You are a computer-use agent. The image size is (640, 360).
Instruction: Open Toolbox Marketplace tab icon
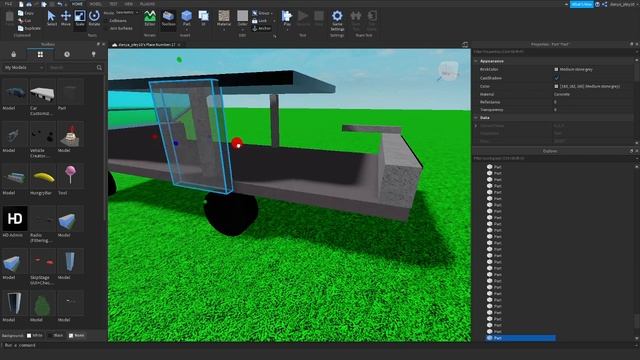13,54
